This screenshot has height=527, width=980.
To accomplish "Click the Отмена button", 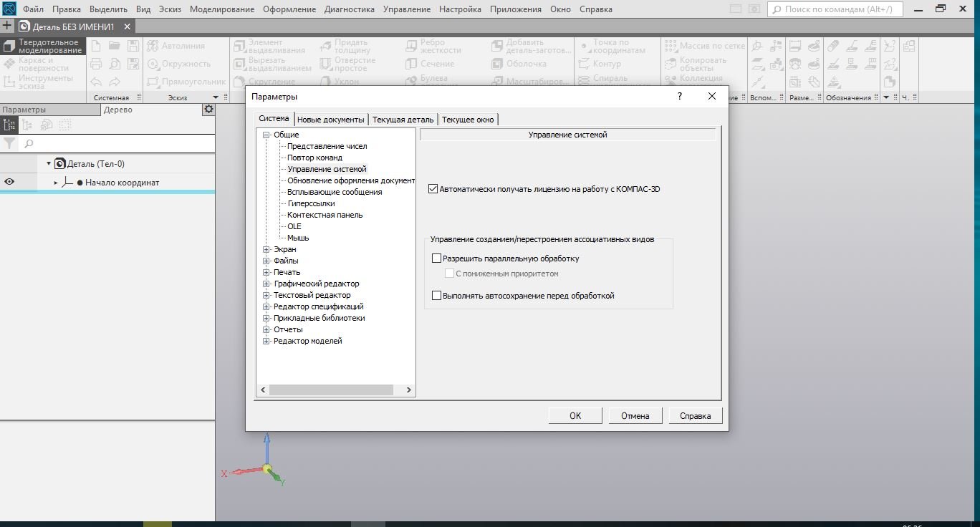I will coord(635,416).
